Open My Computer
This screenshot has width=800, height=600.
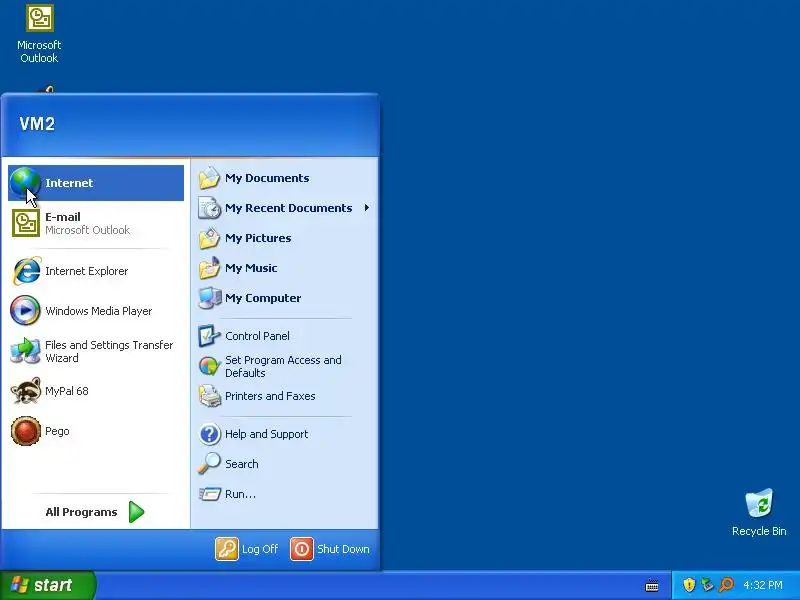(x=285, y=298)
